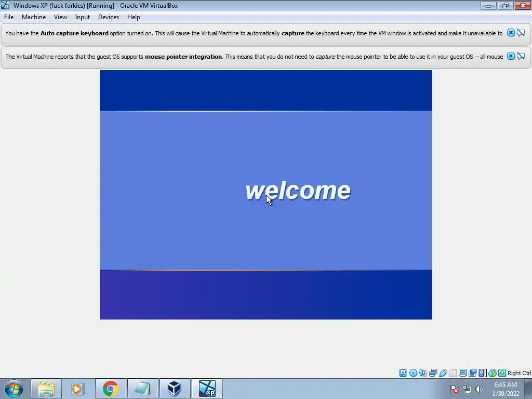The height and width of the screenshot is (399, 532).
Task: Click the virtualization features V icon
Action: (x=483, y=373)
